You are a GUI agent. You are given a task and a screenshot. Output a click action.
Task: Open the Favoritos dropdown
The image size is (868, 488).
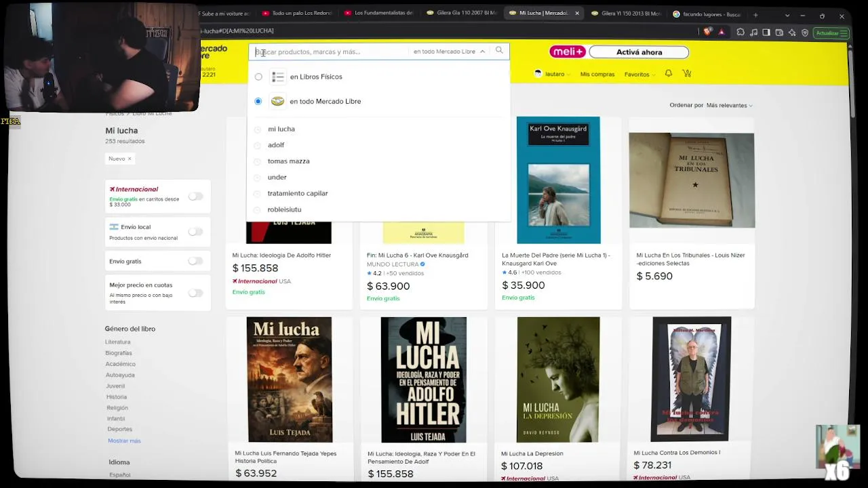coord(640,75)
